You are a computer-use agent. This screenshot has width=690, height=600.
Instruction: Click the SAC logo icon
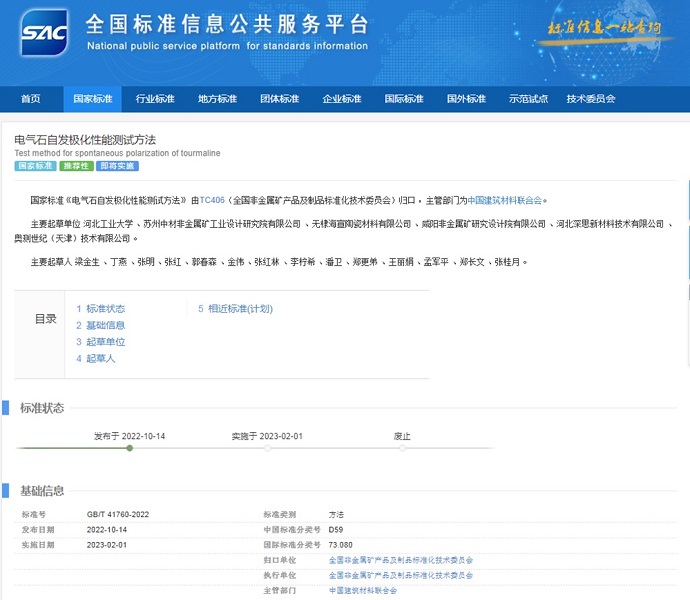click(44, 33)
